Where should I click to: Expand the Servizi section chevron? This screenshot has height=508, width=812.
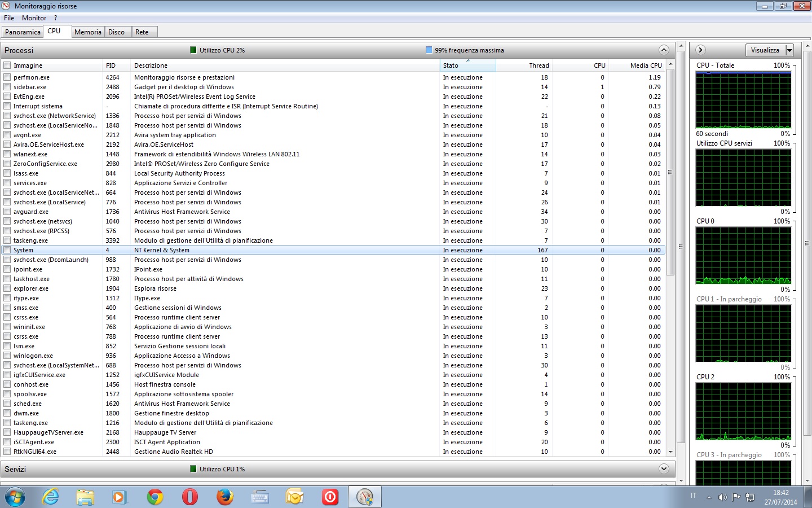tap(664, 469)
